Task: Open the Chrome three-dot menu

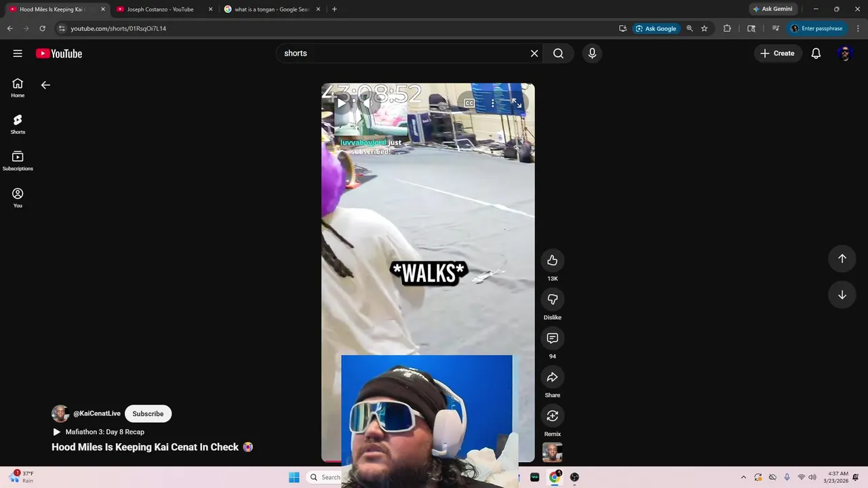Action: pyautogui.click(x=857, y=28)
